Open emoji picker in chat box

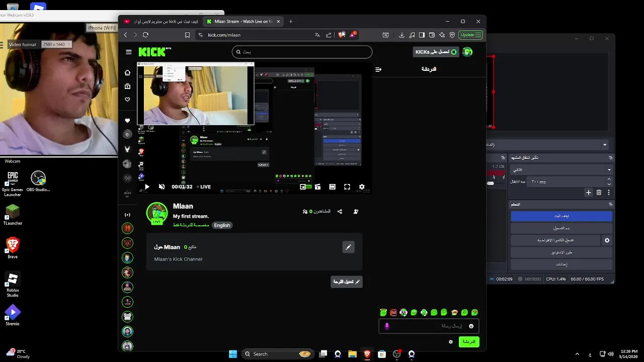471,326
